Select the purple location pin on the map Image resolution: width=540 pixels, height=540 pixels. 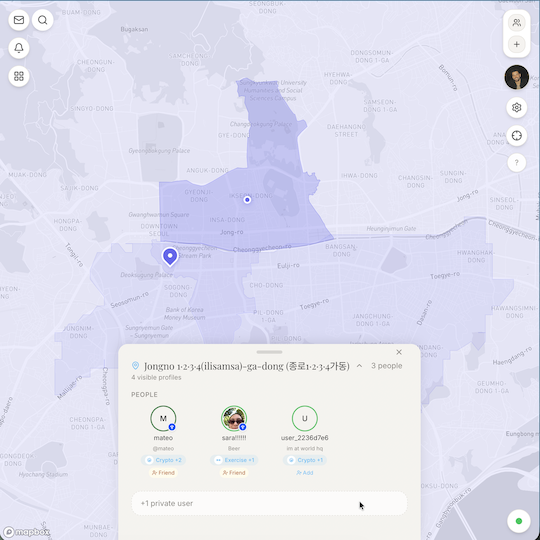(x=170, y=257)
